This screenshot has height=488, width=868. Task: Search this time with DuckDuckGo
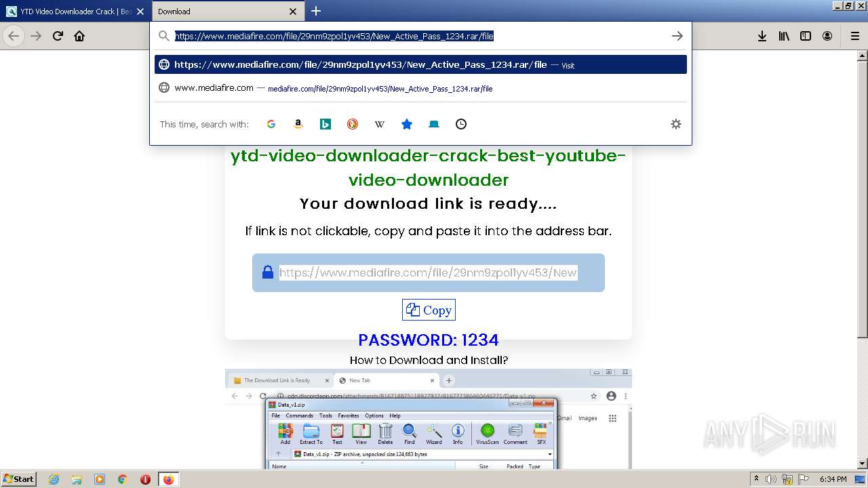click(x=353, y=124)
